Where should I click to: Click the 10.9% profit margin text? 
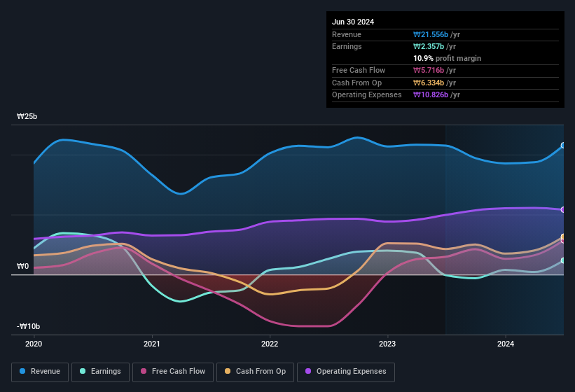tap(447, 58)
